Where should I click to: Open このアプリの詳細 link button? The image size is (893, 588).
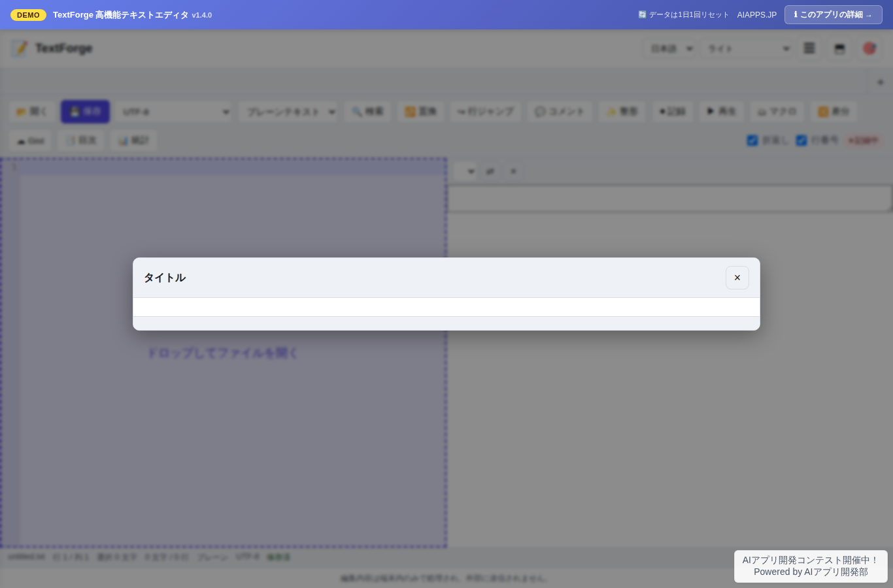[x=833, y=14]
